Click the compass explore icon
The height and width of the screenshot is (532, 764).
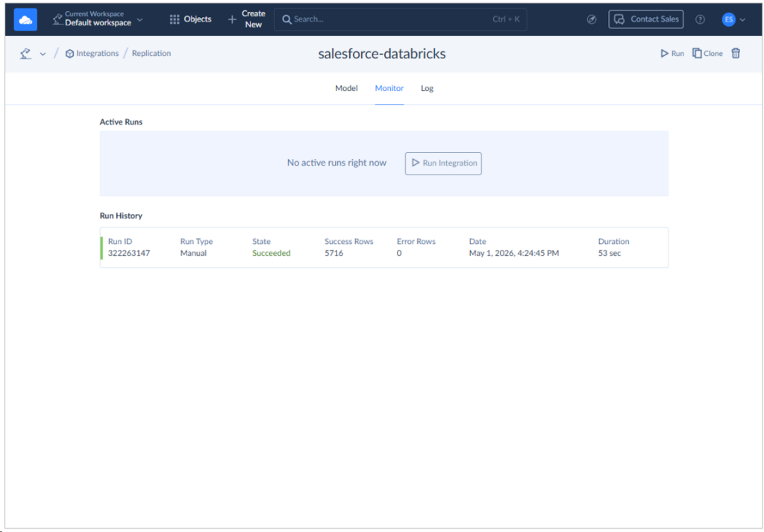[x=592, y=19]
